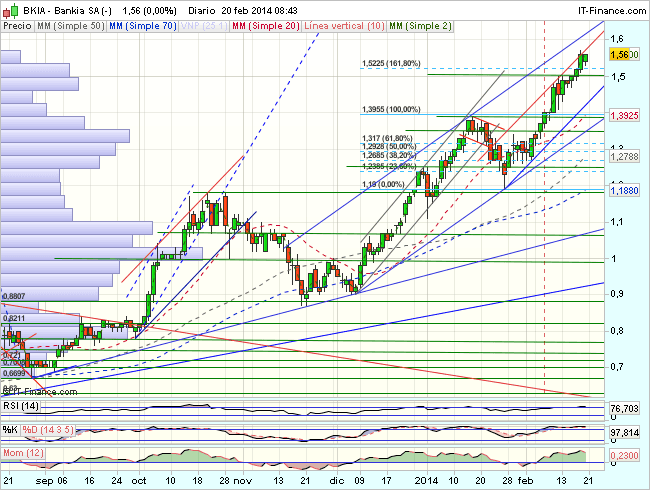This screenshot has width=650, height=490.
Task: Select the Fibonacci label 1,3955 (100,00%)
Action: (391, 109)
